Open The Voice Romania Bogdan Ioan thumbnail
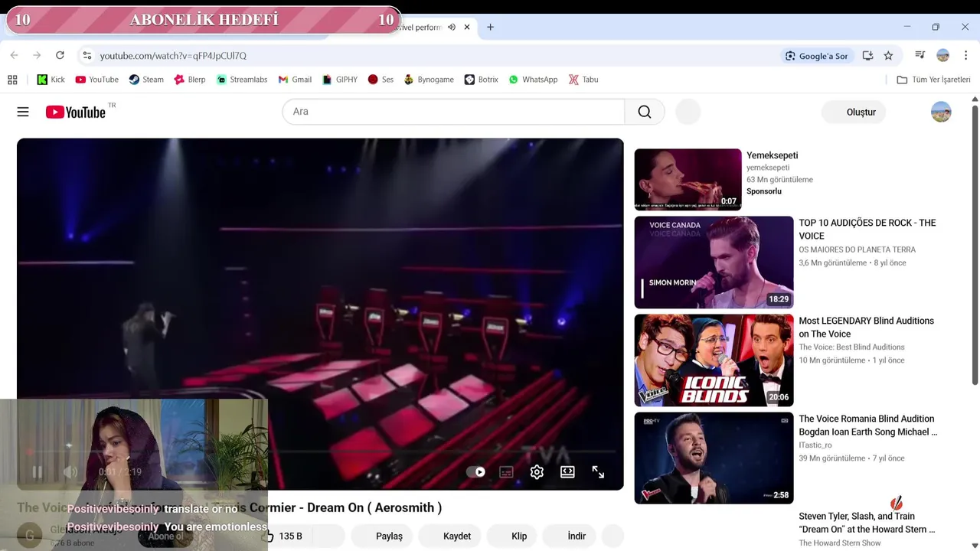The width and height of the screenshot is (980, 551). (714, 458)
